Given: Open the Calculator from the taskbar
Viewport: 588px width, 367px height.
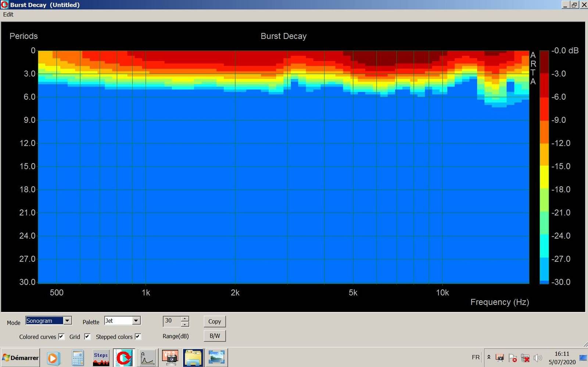Looking at the screenshot, I should (x=78, y=358).
